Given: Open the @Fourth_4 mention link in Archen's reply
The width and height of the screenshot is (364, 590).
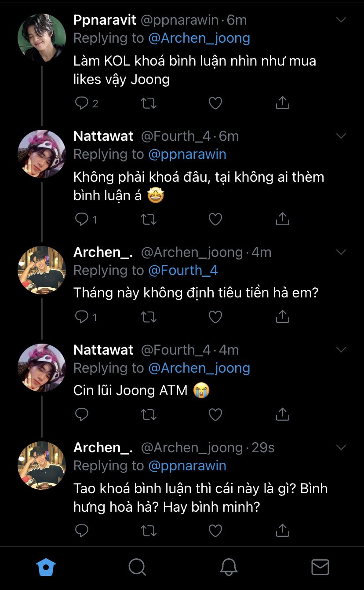Looking at the screenshot, I should coord(183,270).
